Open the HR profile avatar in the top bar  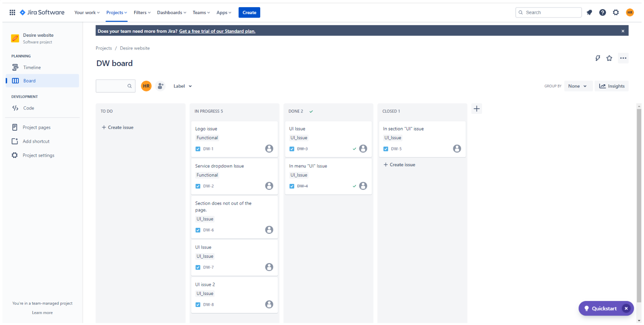pos(630,12)
